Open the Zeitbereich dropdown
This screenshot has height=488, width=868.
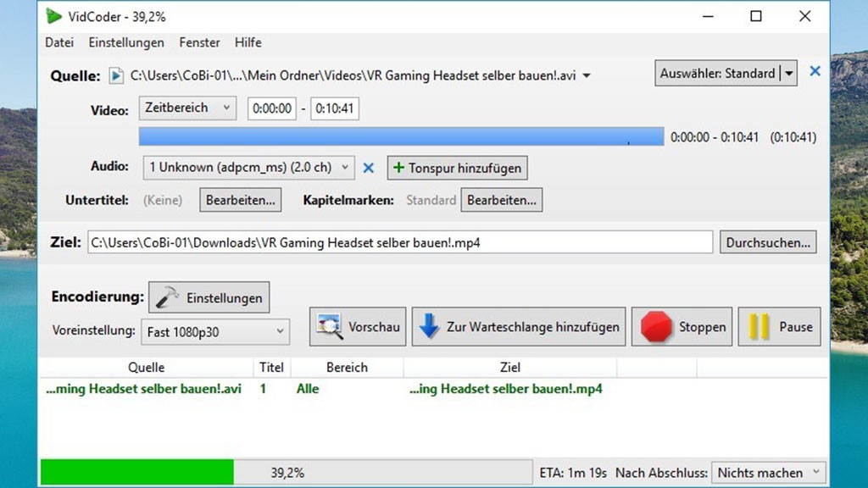point(186,108)
